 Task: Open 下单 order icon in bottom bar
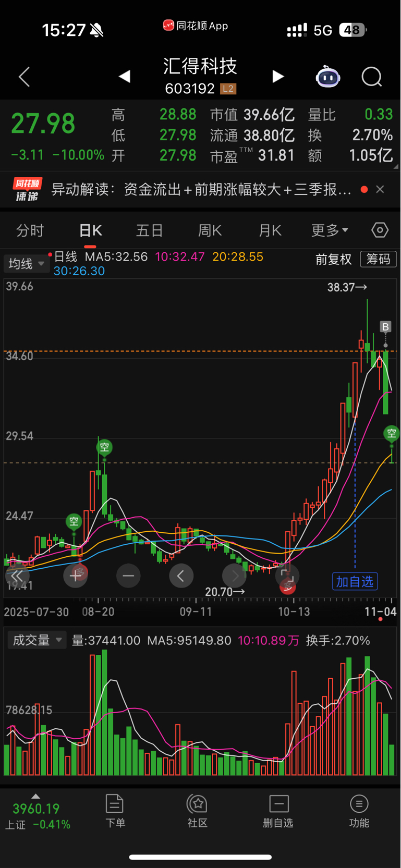(x=115, y=811)
